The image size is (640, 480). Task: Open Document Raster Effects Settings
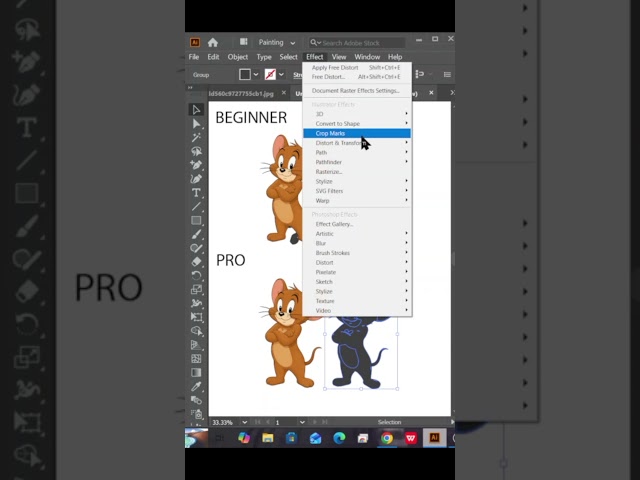357,91
